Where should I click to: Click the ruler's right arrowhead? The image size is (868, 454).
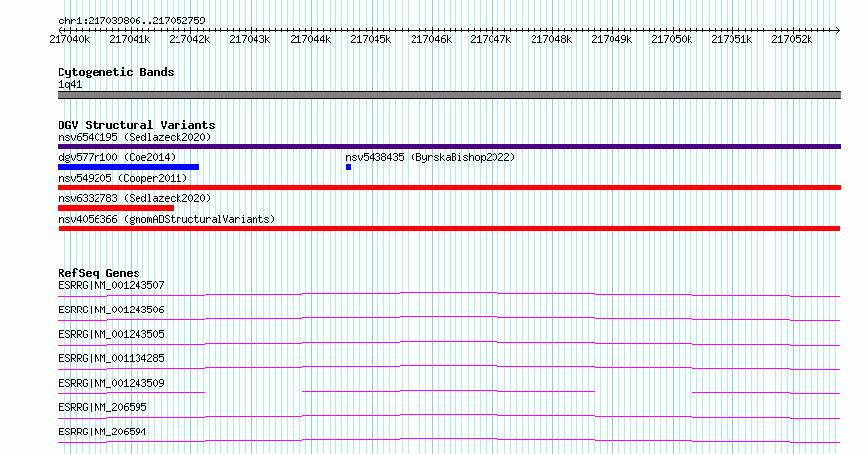pyautogui.click(x=838, y=30)
